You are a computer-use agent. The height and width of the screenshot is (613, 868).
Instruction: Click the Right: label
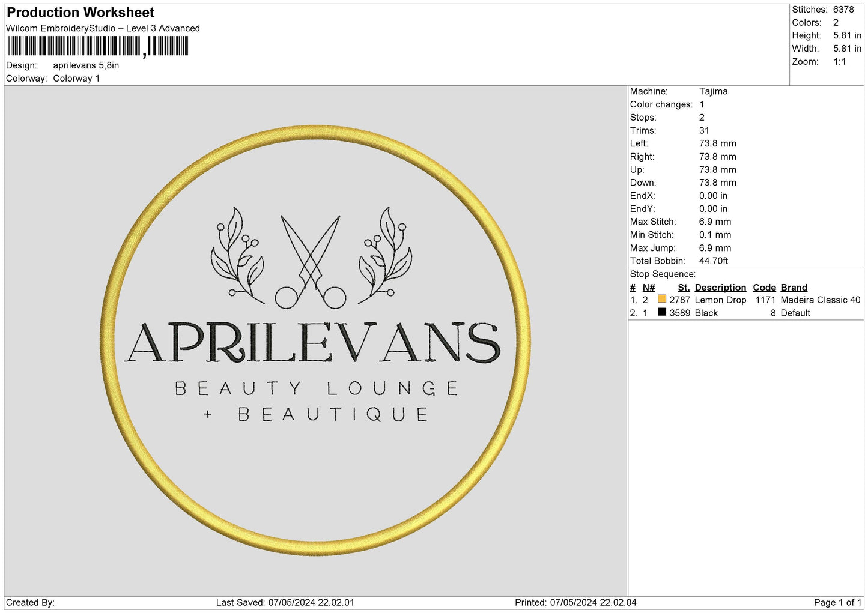(642, 157)
